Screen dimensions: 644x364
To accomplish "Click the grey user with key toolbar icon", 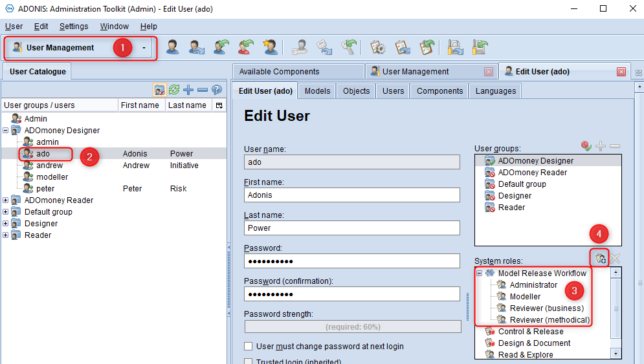I will point(300,47).
